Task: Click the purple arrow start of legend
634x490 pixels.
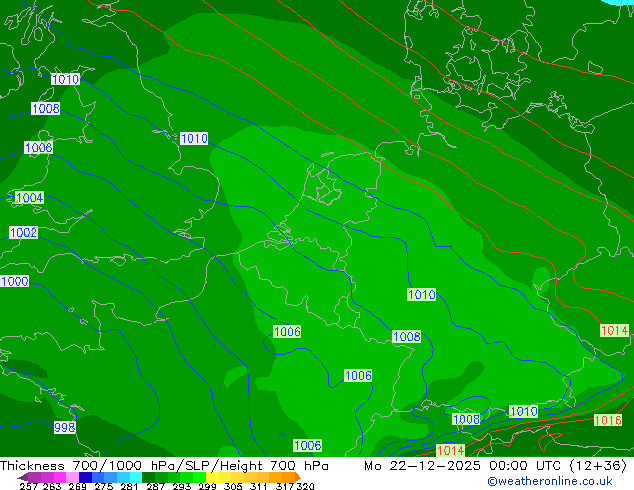Action: click(22, 477)
